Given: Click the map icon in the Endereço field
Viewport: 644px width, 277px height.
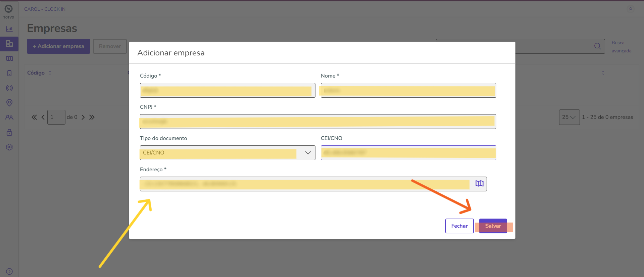Looking at the screenshot, I should coord(479,183).
